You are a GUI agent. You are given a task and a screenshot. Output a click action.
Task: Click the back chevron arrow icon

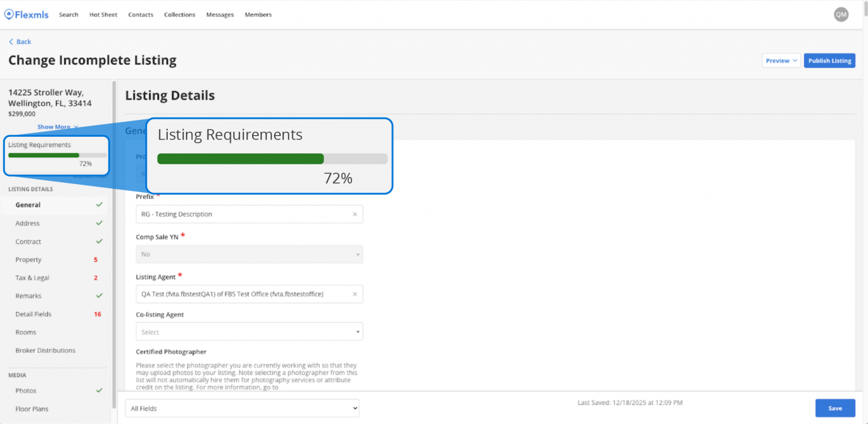pos(11,42)
